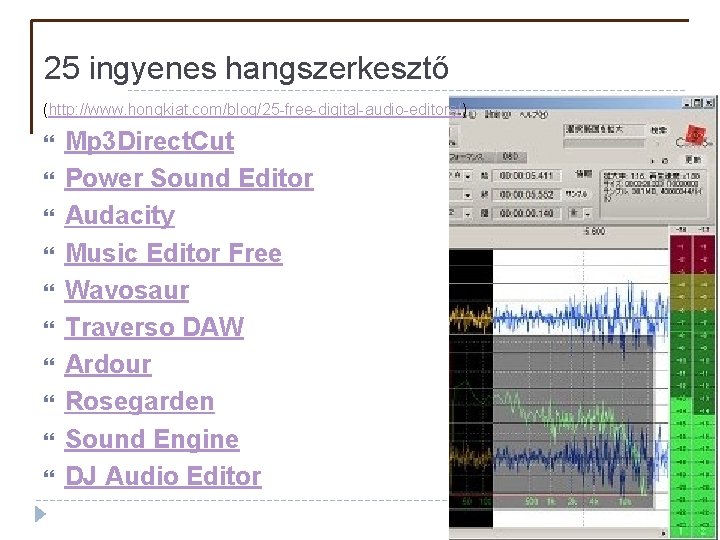720x540 pixels.
Task: Click the zoom-selection text field at top of editor
Action: 604,130
